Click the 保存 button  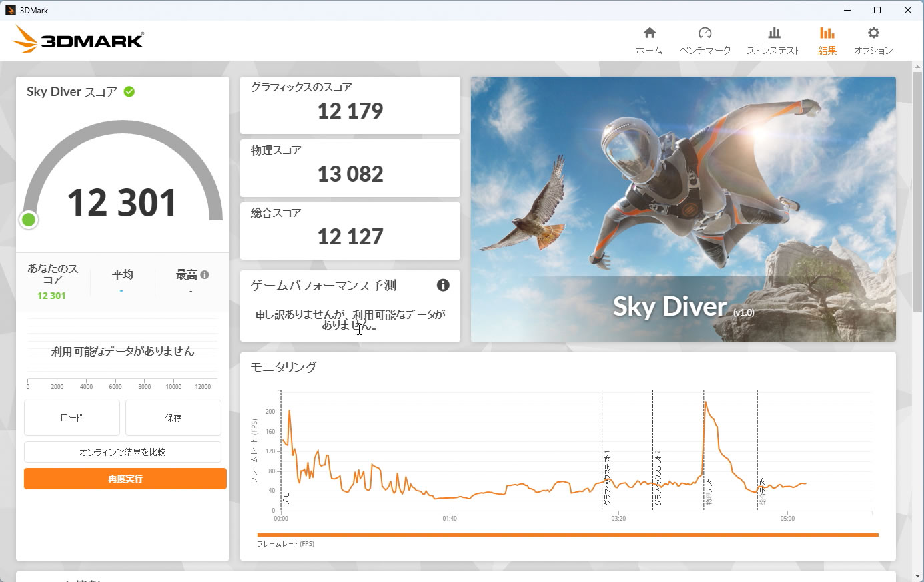[x=173, y=418]
